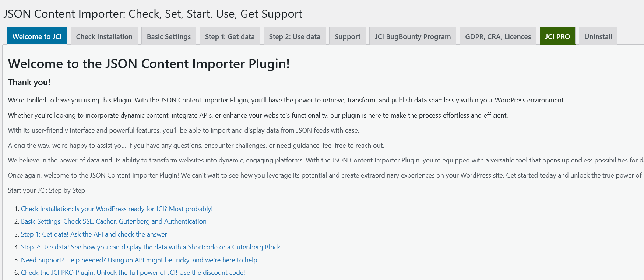The height and width of the screenshot is (280, 644).
Task: Click the 'Thank you!' subheading
Action: (x=29, y=82)
